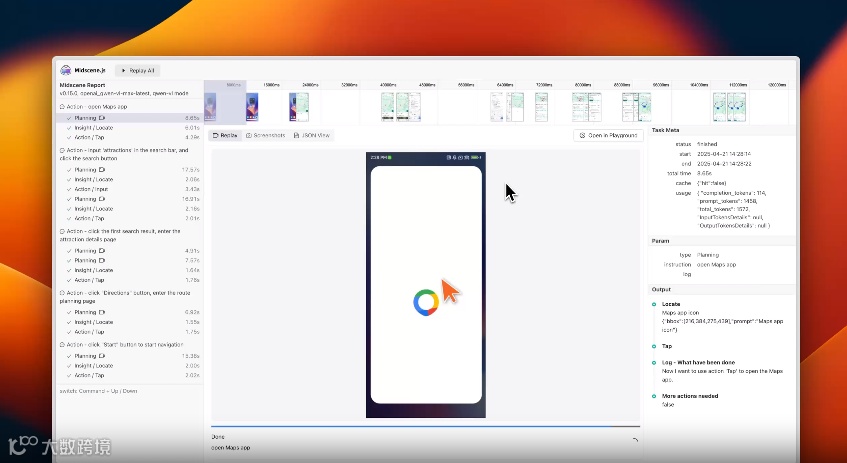Switch to the Replay tab
847x463 pixels.
pos(225,135)
